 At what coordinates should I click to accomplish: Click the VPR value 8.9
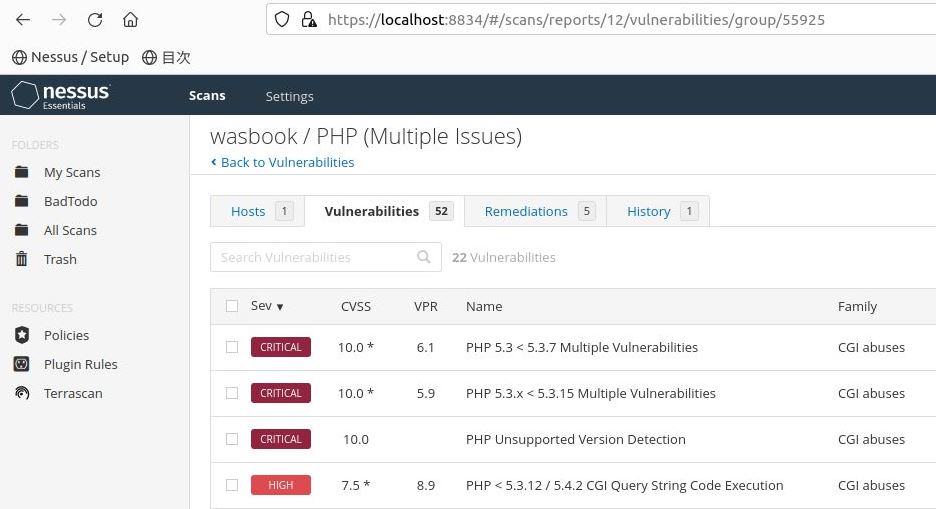[426, 486]
